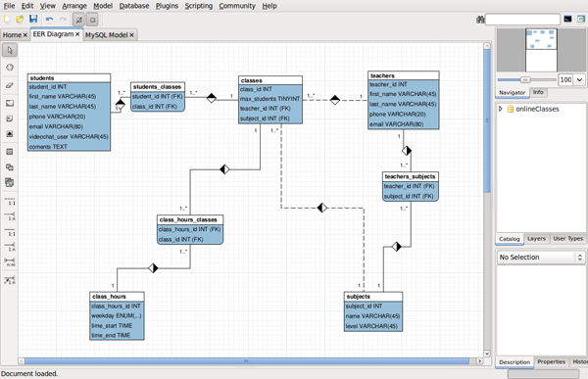This screenshot has width=588, height=379.
Task: Open the File menu
Action: pos(9,6)
